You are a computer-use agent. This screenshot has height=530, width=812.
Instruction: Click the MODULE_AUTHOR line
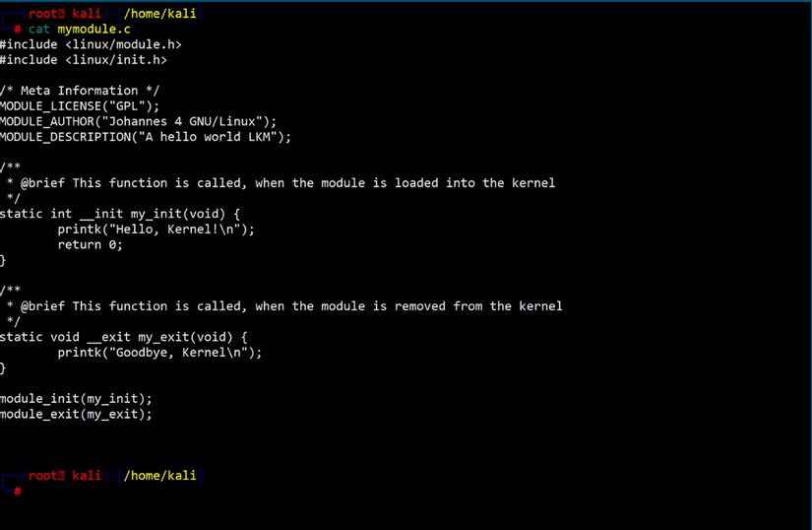(138, 122)
